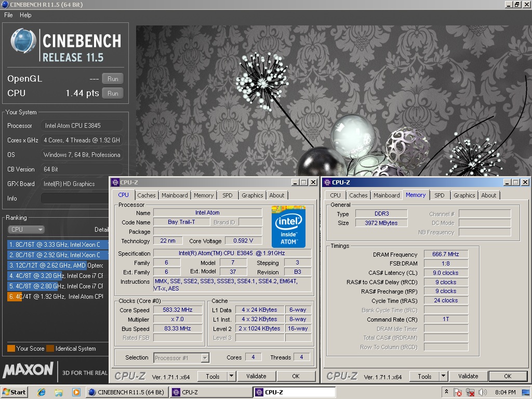Switch to CPU tab in right CPU-Z window
Viewport: 532px width, 399px height.
[x=335, y=195]
